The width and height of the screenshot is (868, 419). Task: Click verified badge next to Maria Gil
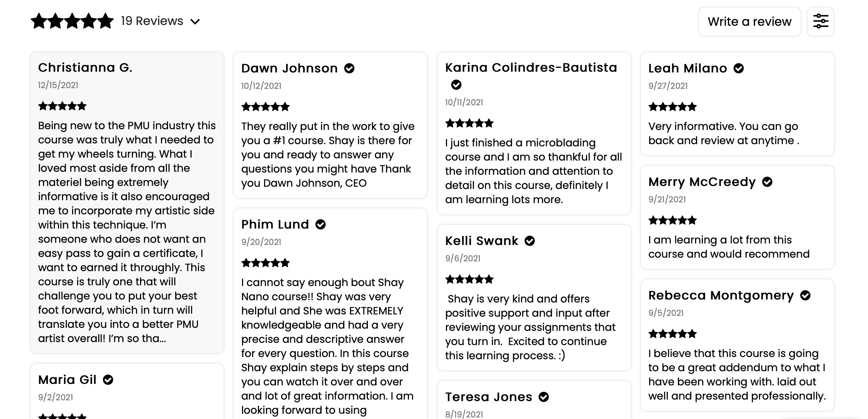[x=108, y=380]
